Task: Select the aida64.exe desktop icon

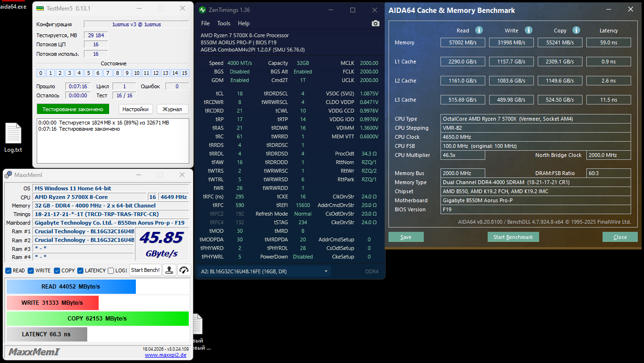Action: coord(13,6)
